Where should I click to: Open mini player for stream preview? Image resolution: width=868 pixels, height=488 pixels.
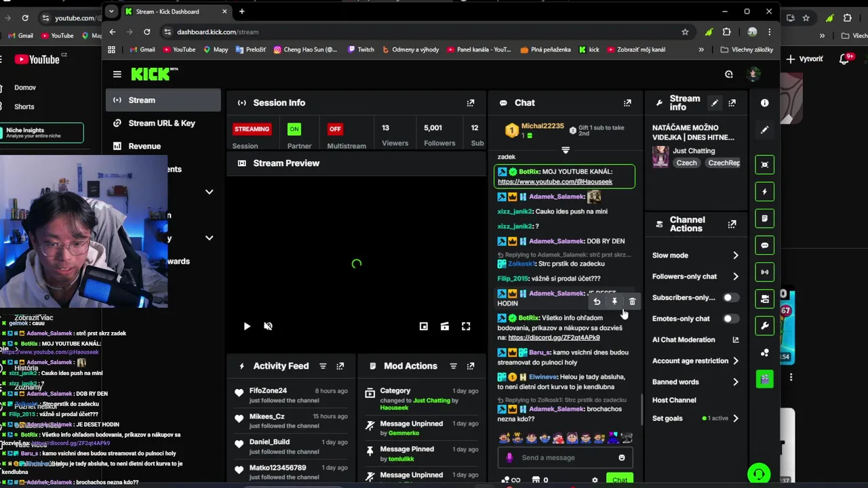pos(424,327)
